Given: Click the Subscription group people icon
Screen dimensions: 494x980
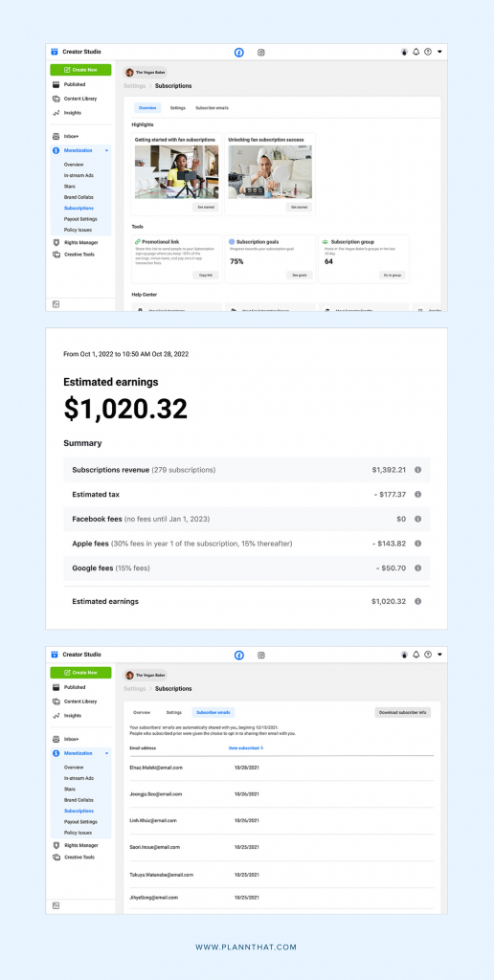Looking at the screenshot, I should click(325, 241).
